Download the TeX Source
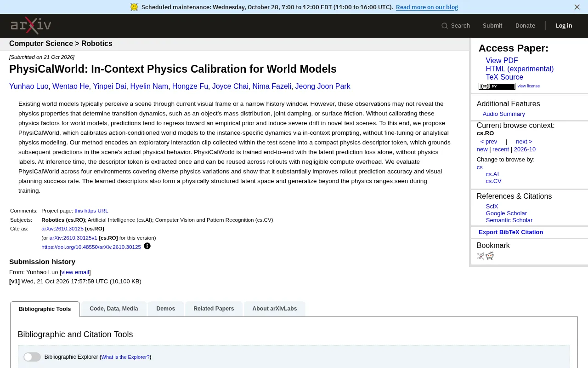This screenshot has height=368, width=588. [x=504, y=77]
